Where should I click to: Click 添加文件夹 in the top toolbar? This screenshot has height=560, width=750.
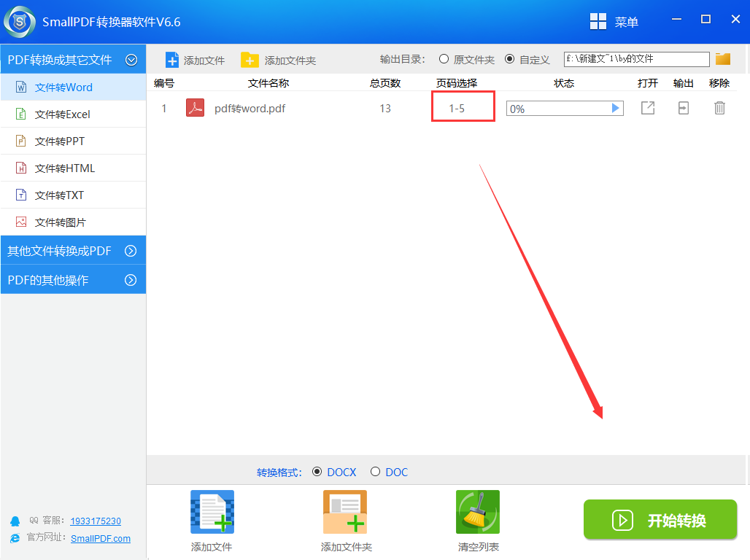279,61
